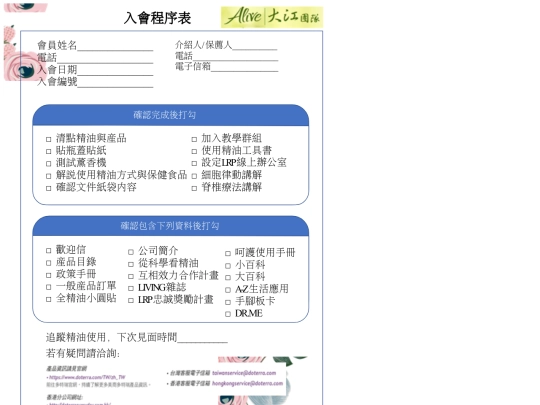This screenshot has height=405, width=540.
Task: Tick the 細胞律動講解 checkbox
Action: pos(194,176)
